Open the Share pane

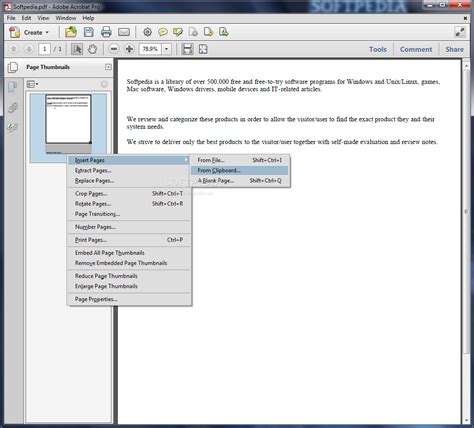click(x=454, y=49)
